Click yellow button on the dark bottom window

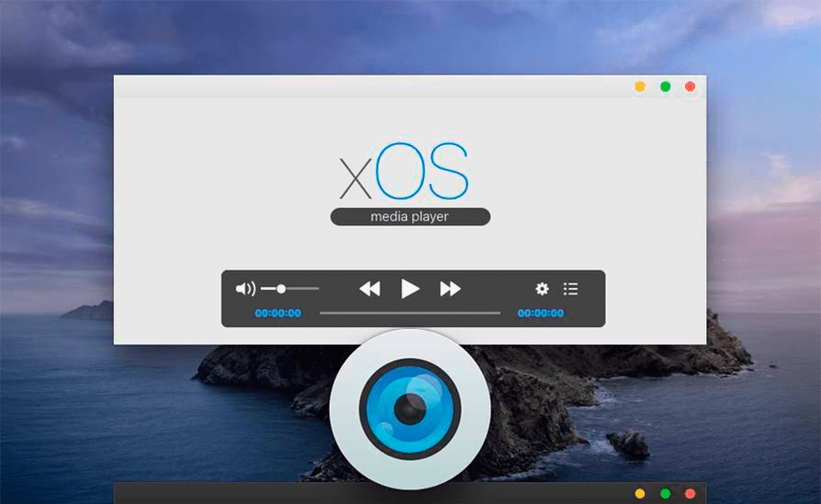(x=640, y=494)
